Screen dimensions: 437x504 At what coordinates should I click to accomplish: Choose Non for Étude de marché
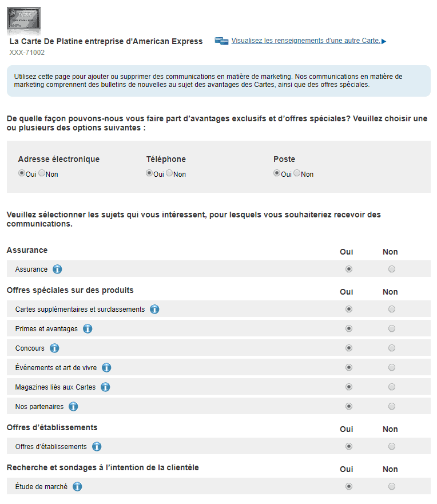point(391,486)
